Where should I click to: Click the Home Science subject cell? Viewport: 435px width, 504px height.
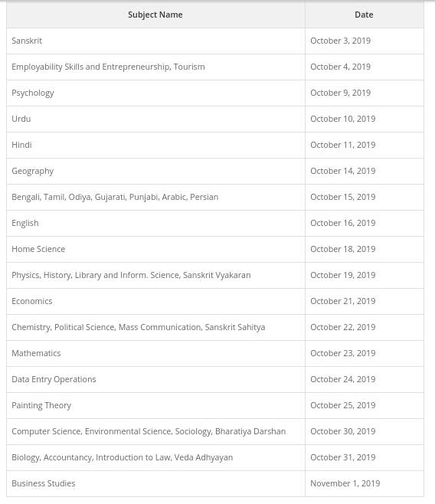(x=155, y=249)
